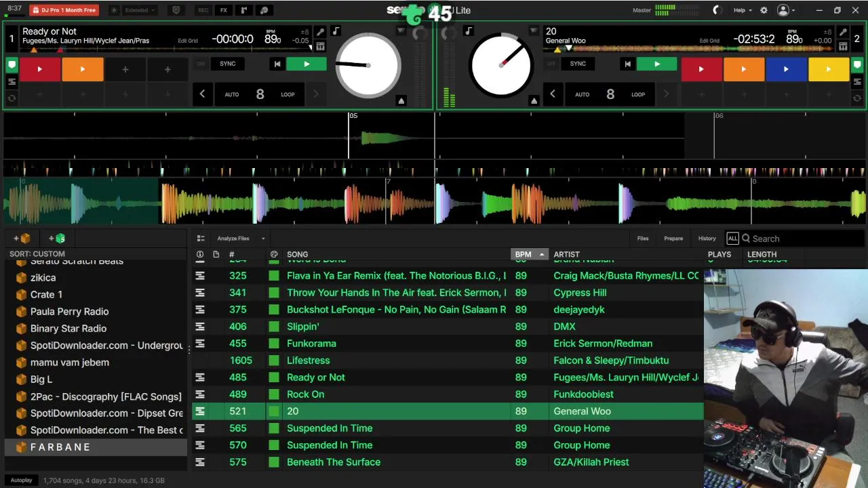
Task: Start playback on deck 1
Action: click(307, 64)
